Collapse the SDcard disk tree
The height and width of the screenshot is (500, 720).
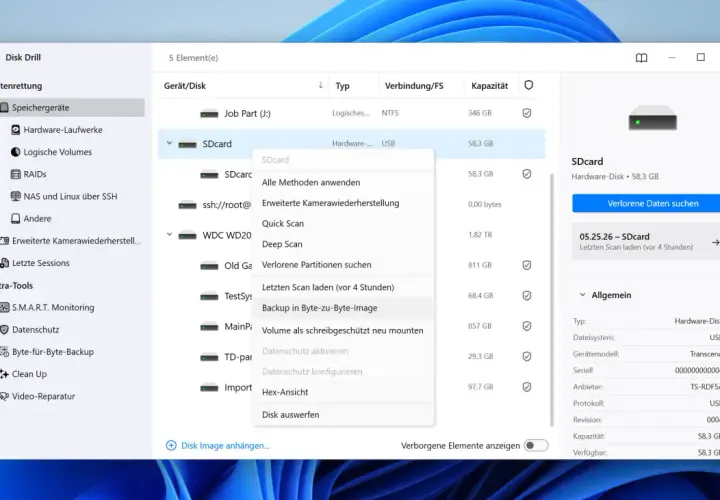pos(169,143)
